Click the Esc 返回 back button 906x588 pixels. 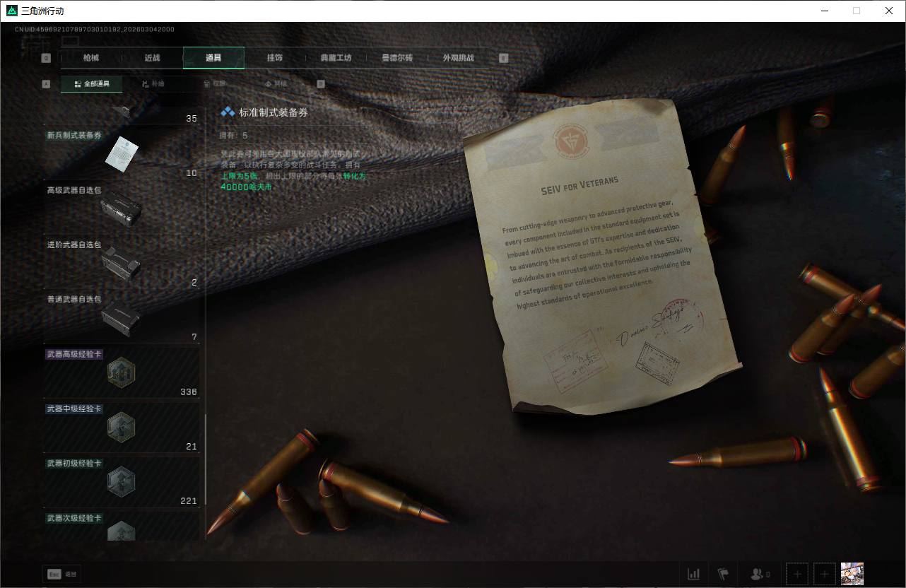pyautogui.click(x=62, y=575)
